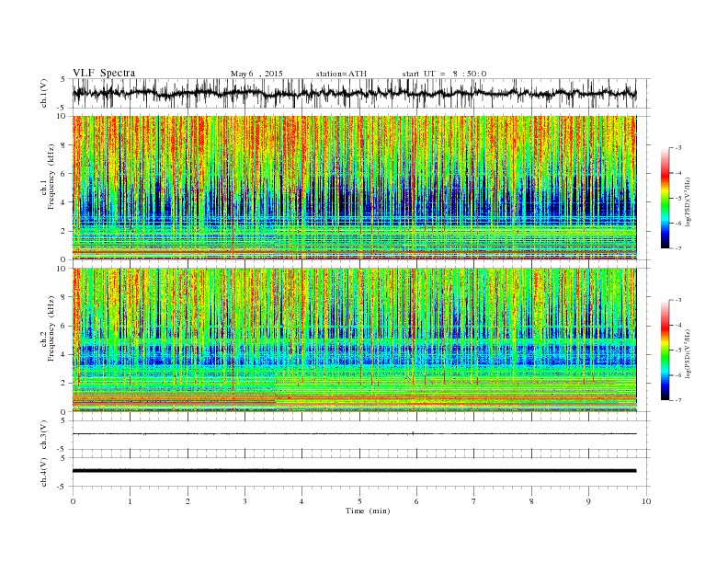The width and height of the screenshot is (728, 563).
Task: Click the "8" kHz tick of ch.2 spectrogram
Action: click(x=63, y=297)
